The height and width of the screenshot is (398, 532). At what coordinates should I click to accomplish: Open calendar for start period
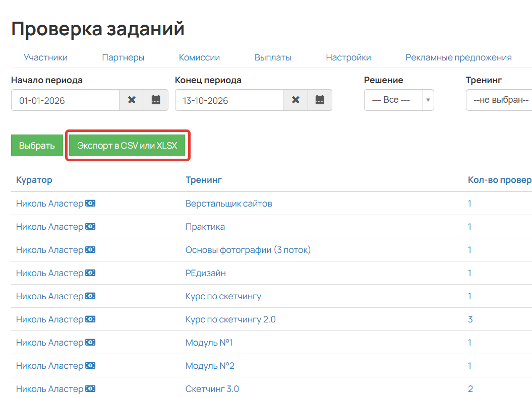pos(156,100)
